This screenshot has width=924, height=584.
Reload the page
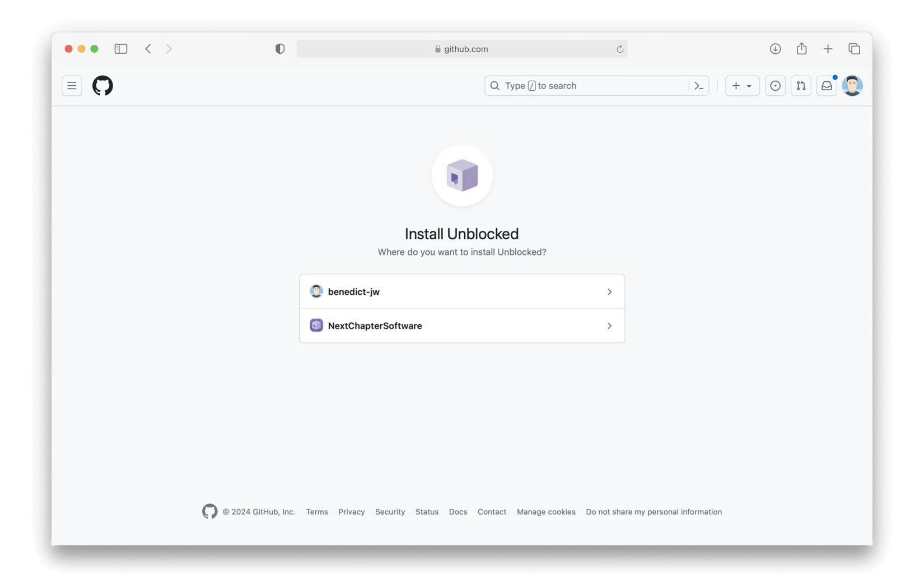coord(619,49)
